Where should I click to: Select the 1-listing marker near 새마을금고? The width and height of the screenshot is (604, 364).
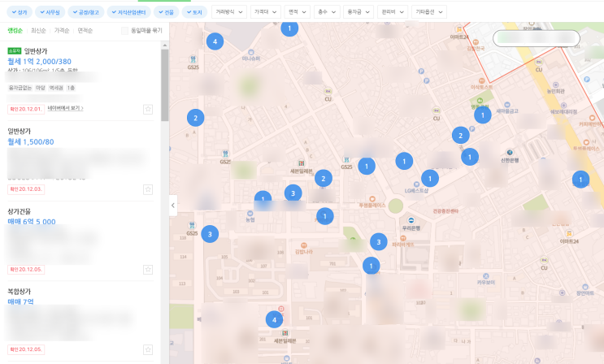[x=483, y=115]
